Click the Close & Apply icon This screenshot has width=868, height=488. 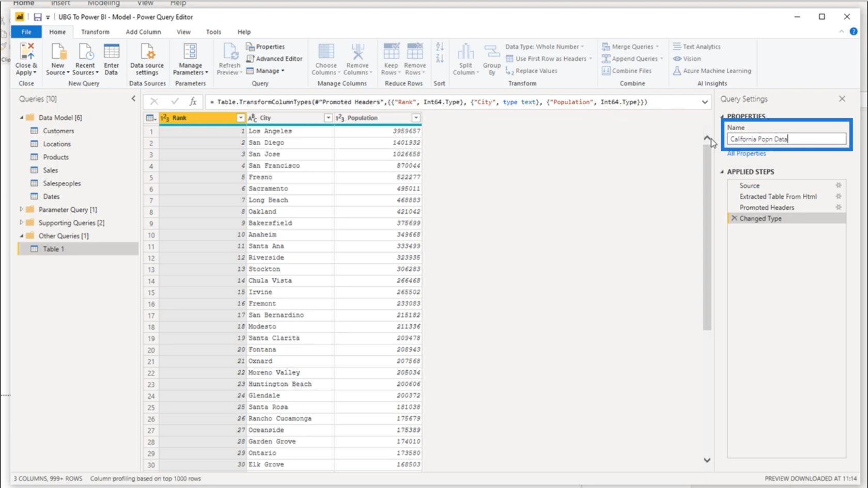[27, 52]
